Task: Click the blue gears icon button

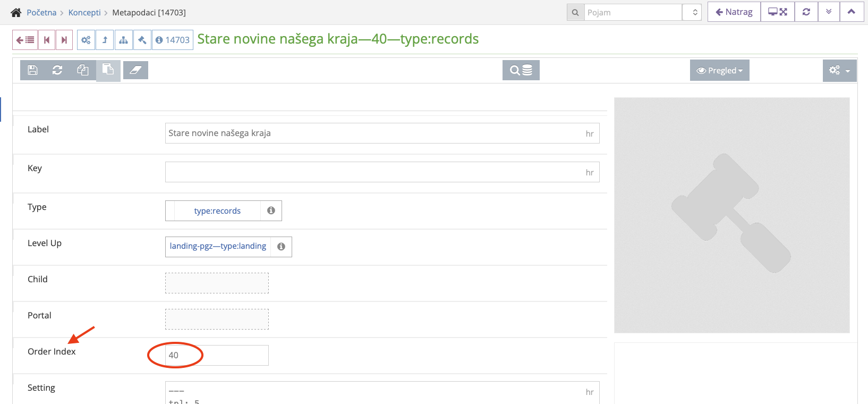Action: (x=86, y=40)
